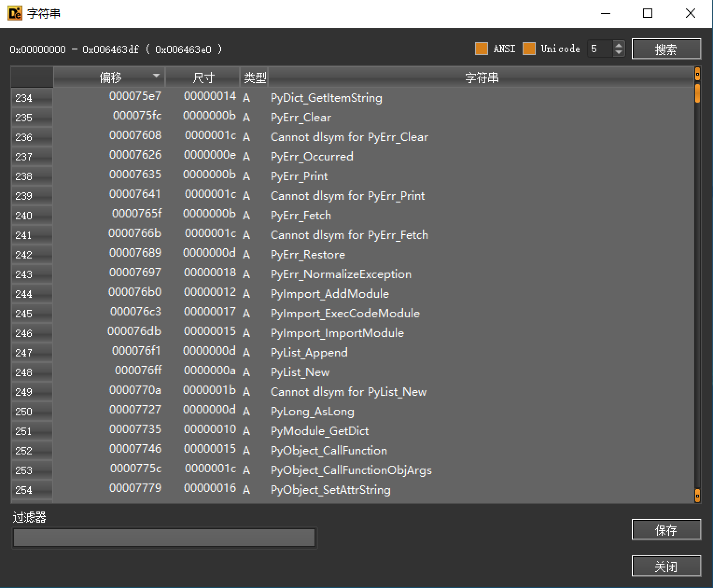Select the PyLong_AsLong string
Viewport: 713px width, 588px height.
pos(312,411)
